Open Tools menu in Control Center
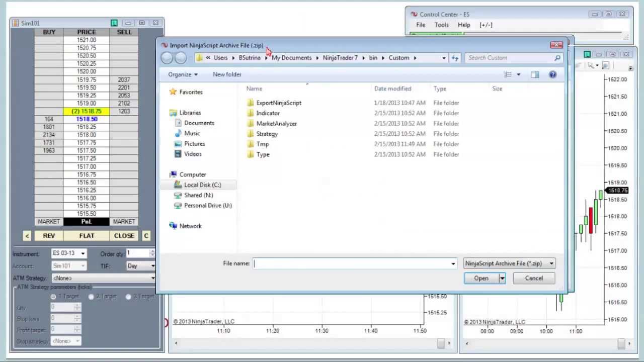The height and width of the screenshot is (362, 644). 441,25
